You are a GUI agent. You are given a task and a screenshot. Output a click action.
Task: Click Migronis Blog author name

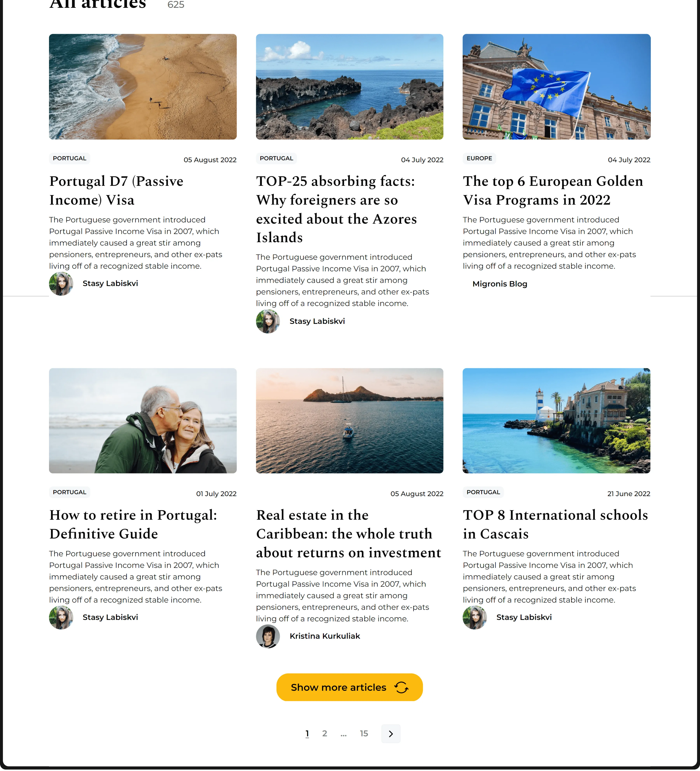[x=500, y=284]
